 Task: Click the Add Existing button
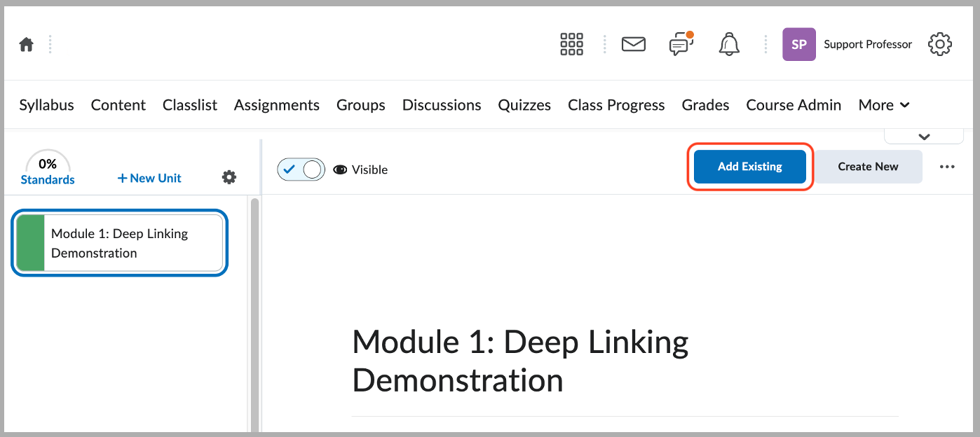point(749,166)
